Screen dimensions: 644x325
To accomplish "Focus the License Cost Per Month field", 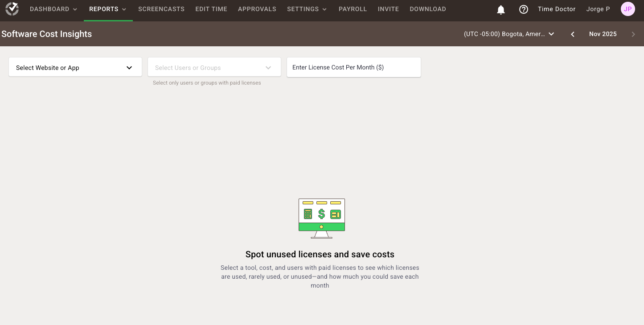I will (353, 67).
